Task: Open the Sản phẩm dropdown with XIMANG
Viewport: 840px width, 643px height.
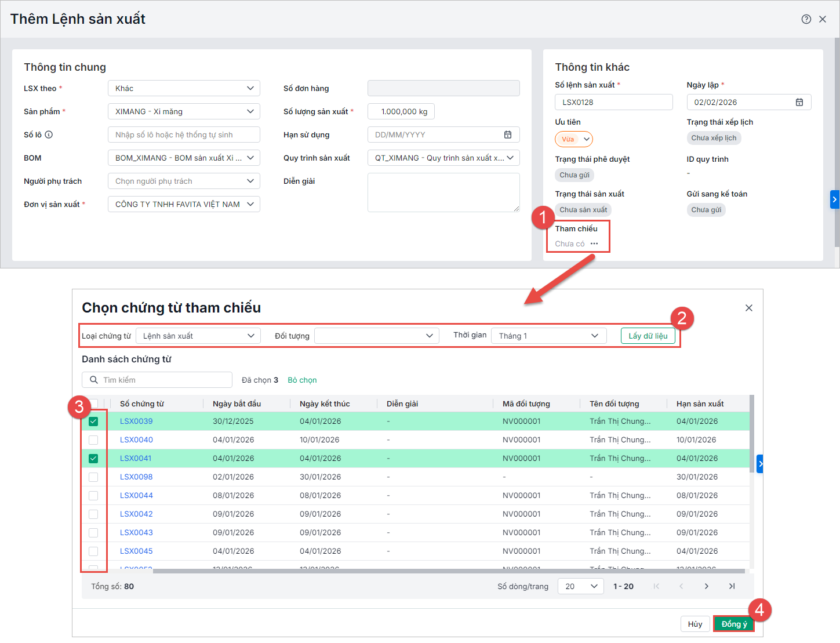Action: click(184, 111)
